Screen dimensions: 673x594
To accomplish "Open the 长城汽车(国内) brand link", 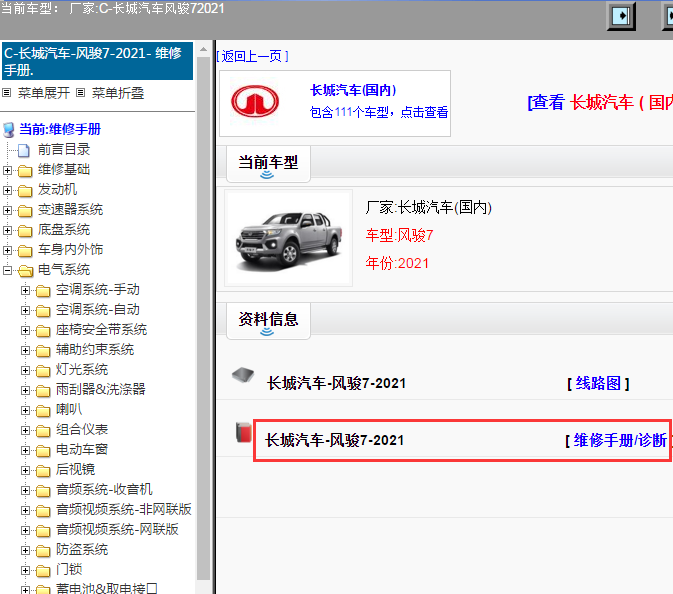I will pyautogui.click(x=353, y=91).
